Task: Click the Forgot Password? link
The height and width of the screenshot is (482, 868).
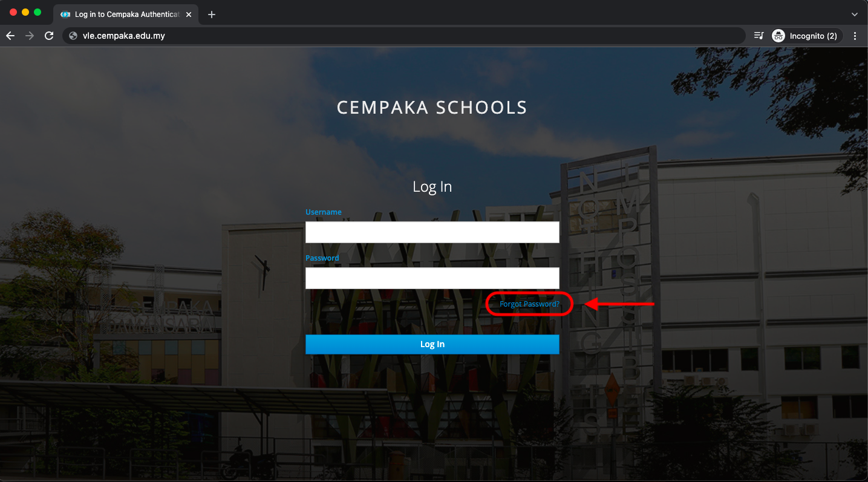Action: (529, 304)
